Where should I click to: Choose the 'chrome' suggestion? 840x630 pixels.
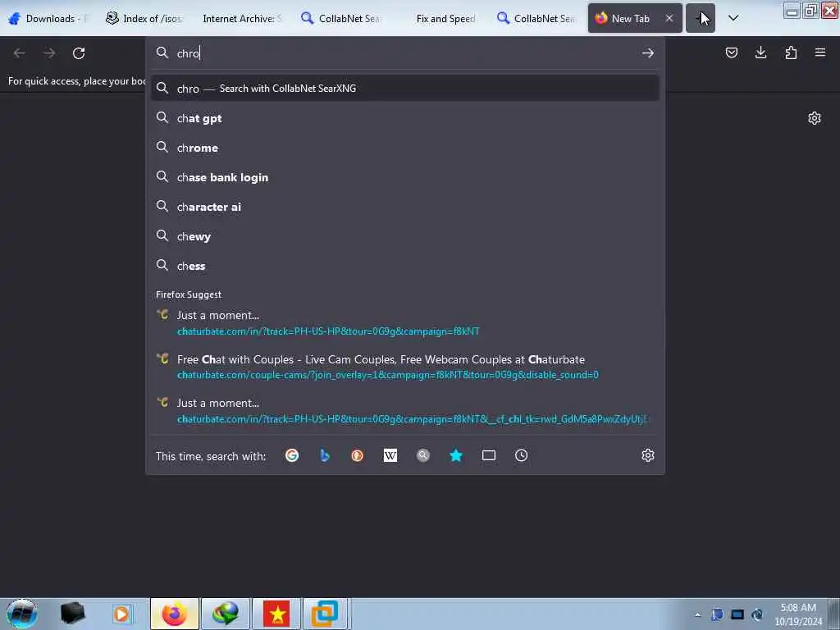(405, 148)
